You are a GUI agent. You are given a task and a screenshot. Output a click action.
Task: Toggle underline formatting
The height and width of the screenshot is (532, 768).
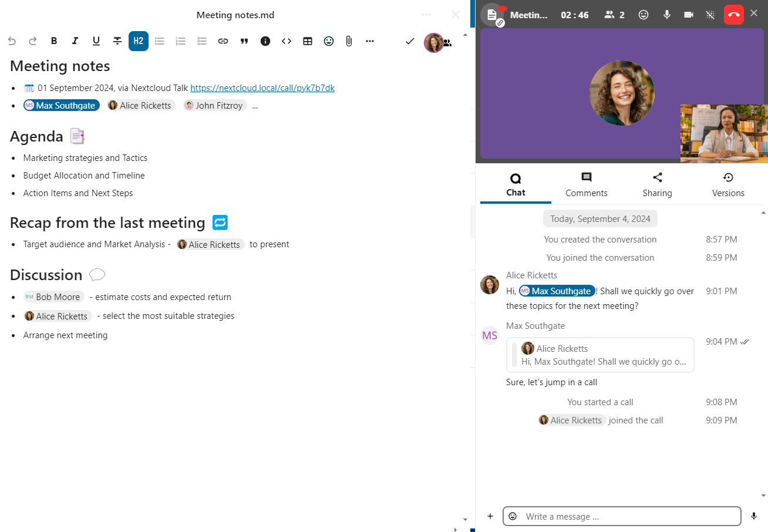coord(96,41)
